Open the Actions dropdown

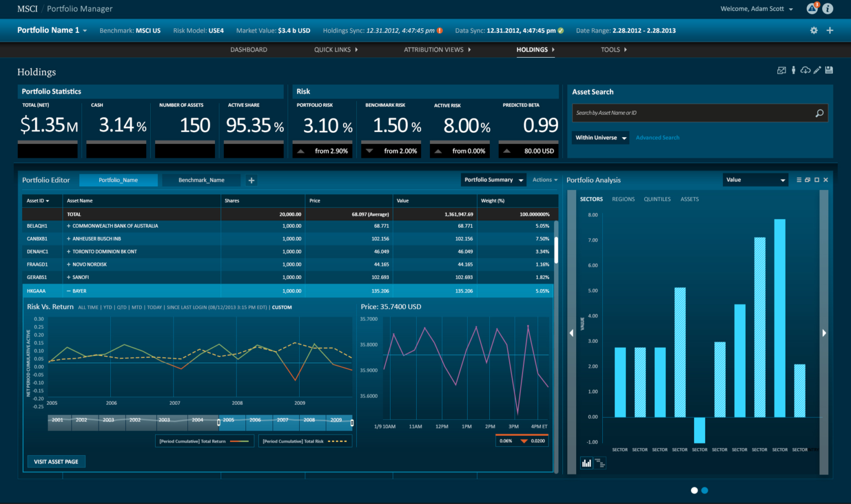[545, 180]
